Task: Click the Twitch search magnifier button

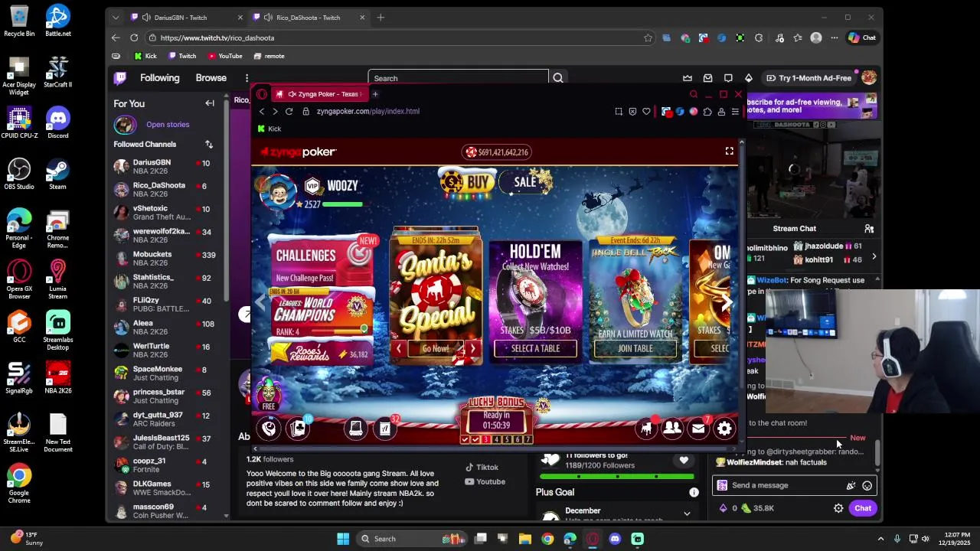Action: 558,78
